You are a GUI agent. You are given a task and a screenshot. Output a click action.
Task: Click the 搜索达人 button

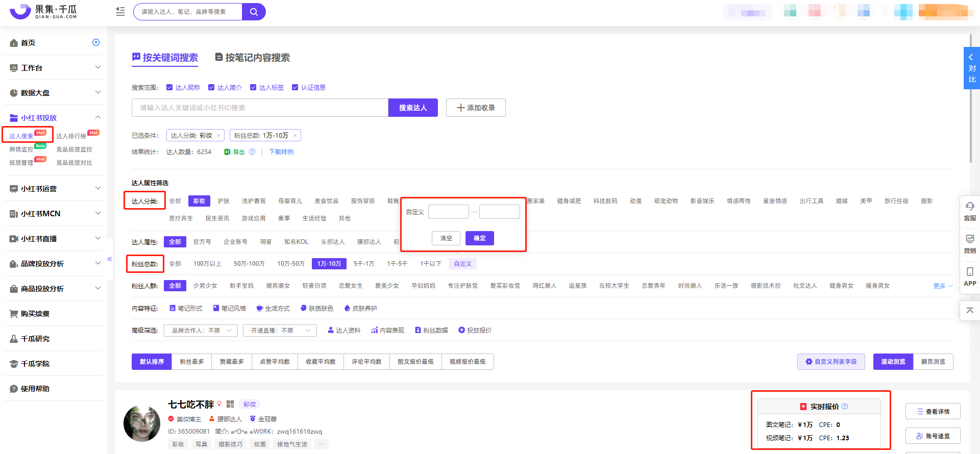(x=413, y=108)
